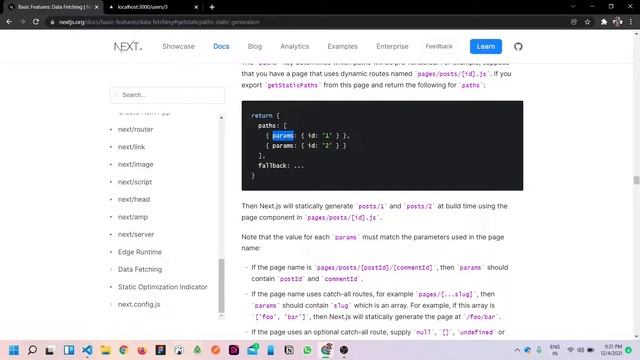Reload the page with the refresh icon

click(x=36, y=22)
